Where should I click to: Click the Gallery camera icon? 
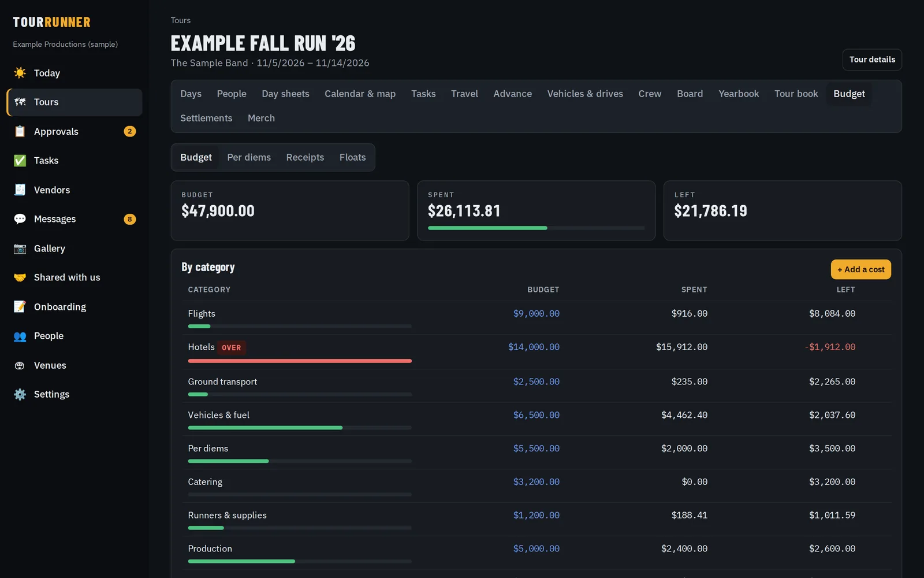20,249
